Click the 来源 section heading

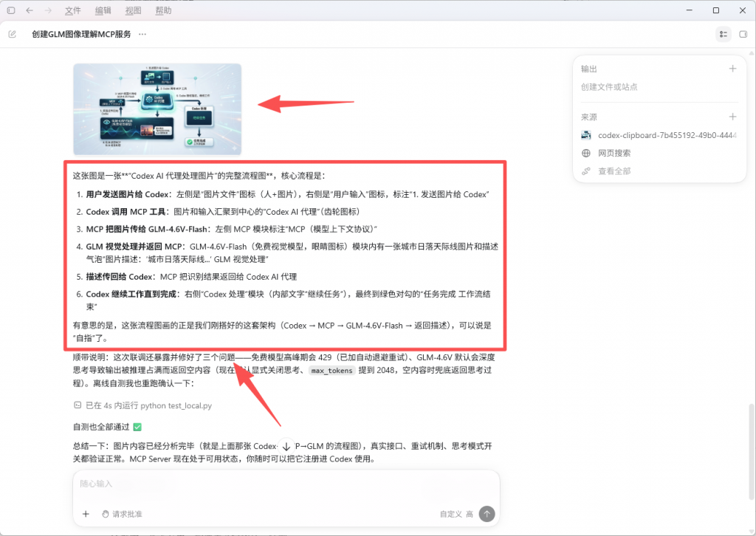point(588,117)
